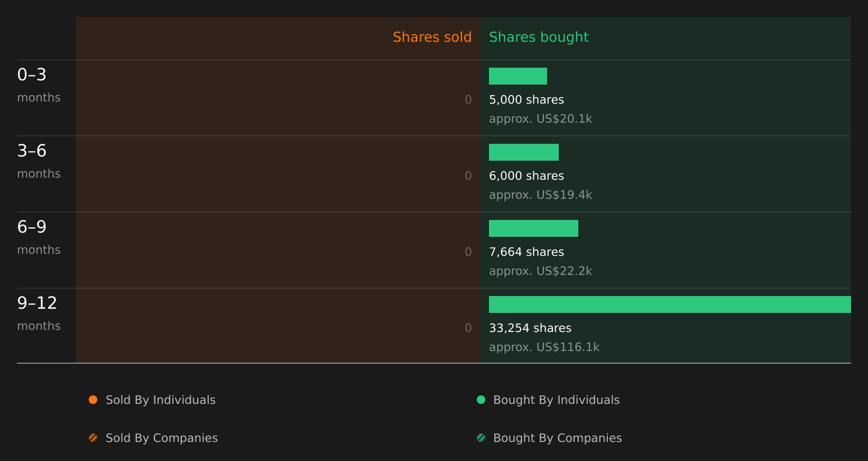Select the Bought By Companies legend label
Screen dimensions: 868x461
coord(557,438)
